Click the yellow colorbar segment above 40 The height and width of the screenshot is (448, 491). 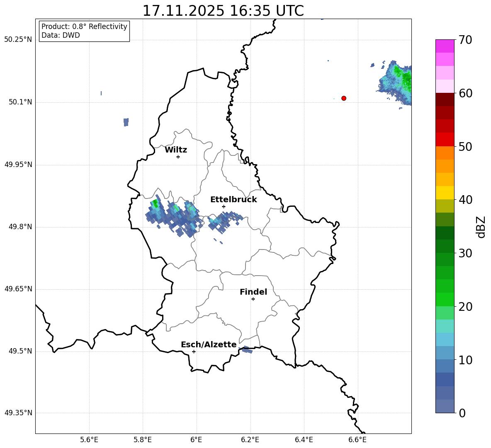[x=445, y=193]
